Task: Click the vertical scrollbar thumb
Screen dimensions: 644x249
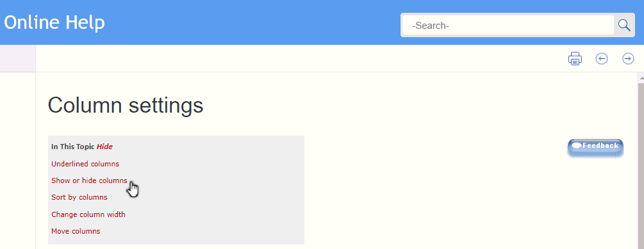Action: 641,165
